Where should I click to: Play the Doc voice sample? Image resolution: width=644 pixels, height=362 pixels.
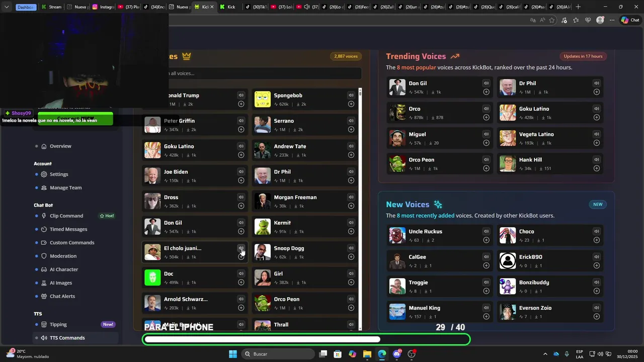[x=241, y=274]
